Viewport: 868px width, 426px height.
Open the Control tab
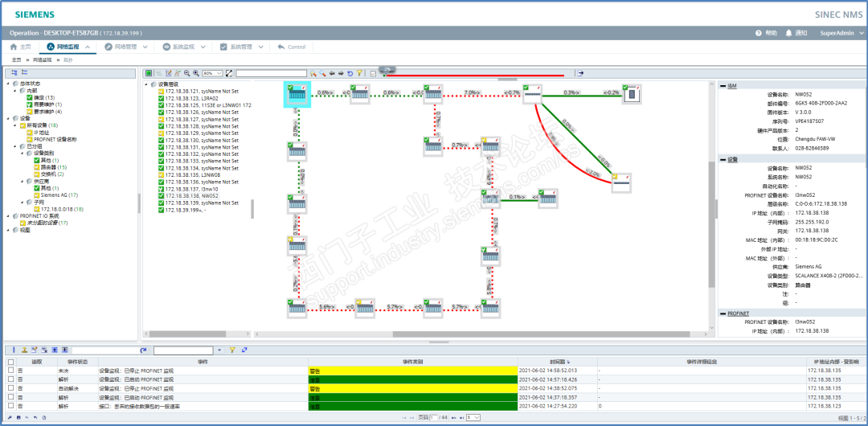[x=292, y=47]
